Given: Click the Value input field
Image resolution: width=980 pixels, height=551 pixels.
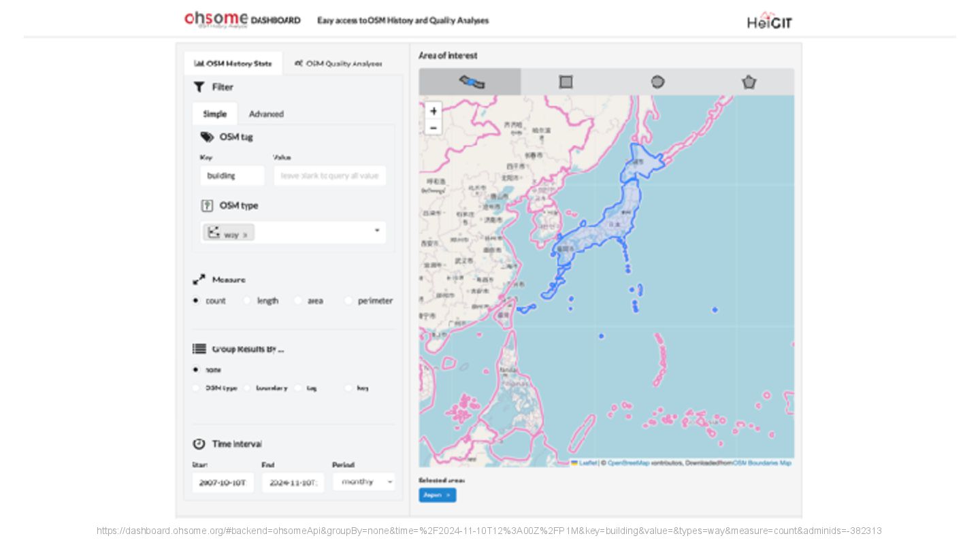Looking at the screenshot, I should 329,176.
